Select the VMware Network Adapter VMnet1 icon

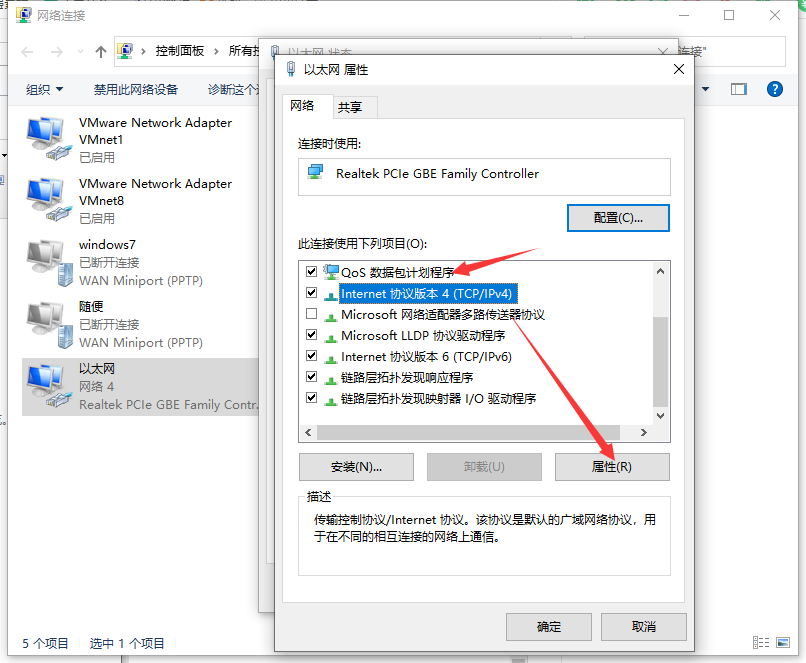[48, 139]
